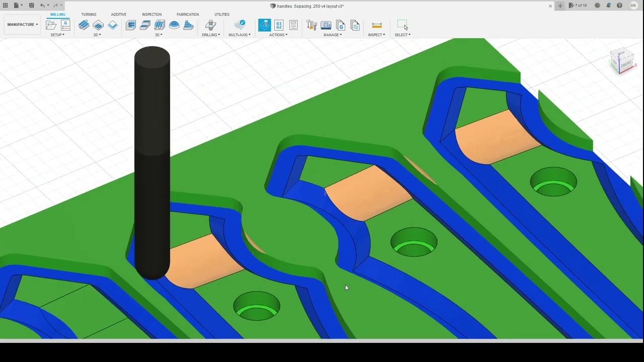Expand the Drilling dropdown
The image size is (644, 362).
click(x=211, y=35)
